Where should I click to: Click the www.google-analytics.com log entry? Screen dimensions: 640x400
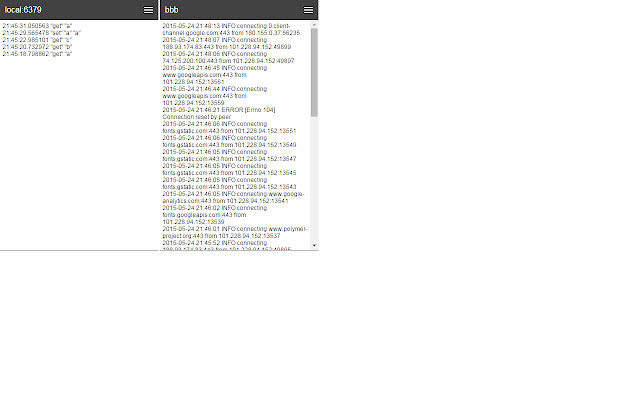(x=233, y=197)
